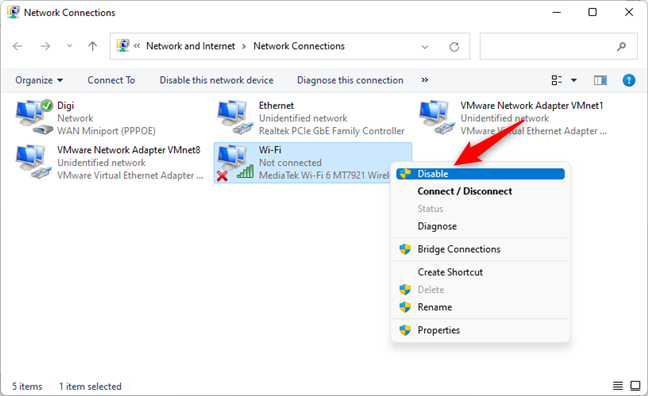Click Diagnose this connection
648x396 pixels.
coord(350,80)
